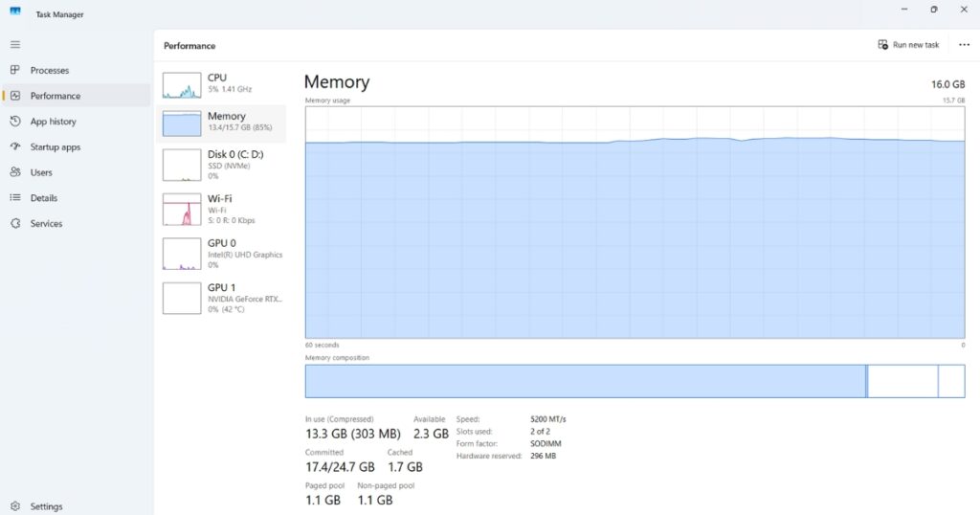View GPU 0 Intel UHD Graphics
The width and height of the screenshot is (980, 515).
tap(221, 253)
